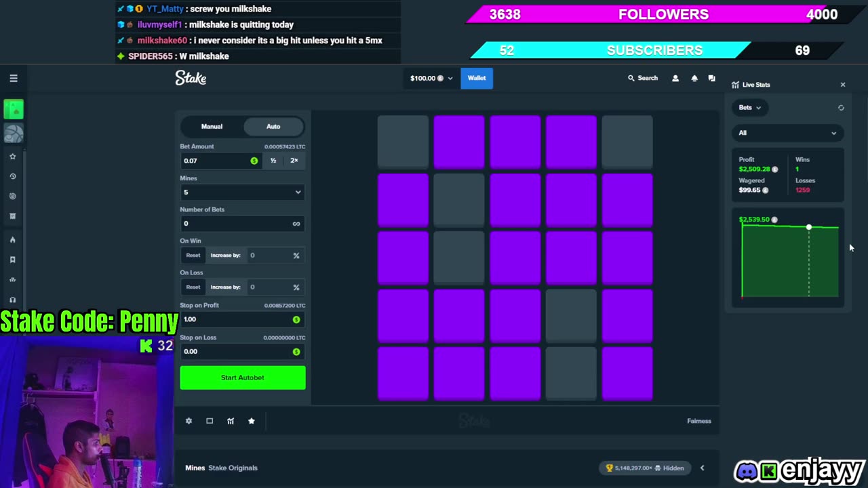This screenshot has width=868, height=488.
Task: Favourite the game with footer star icon
Action: [252, 421]
